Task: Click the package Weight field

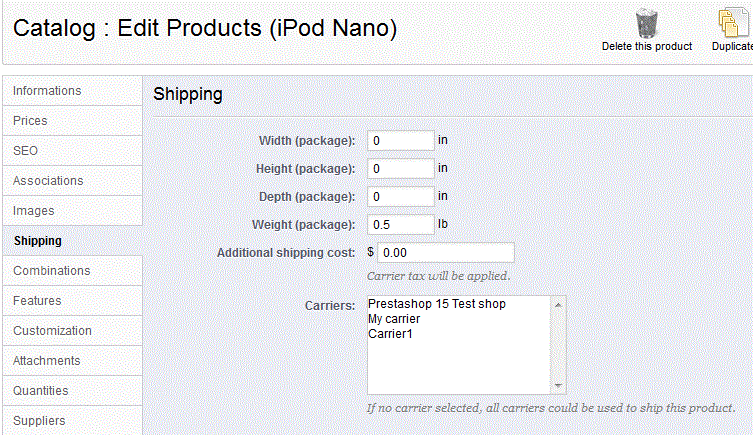Action: (x=400, y=224)
